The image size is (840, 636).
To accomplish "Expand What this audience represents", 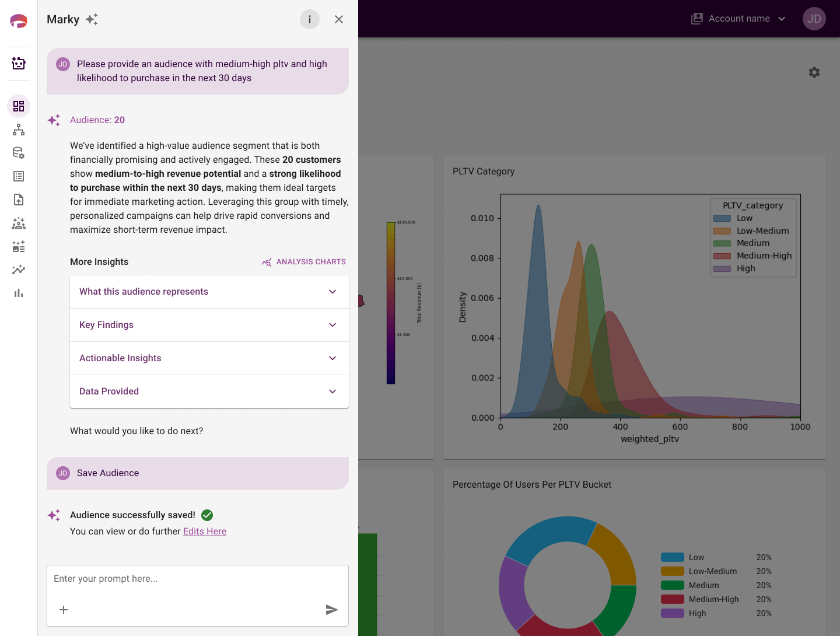I will tap(209, 292).
